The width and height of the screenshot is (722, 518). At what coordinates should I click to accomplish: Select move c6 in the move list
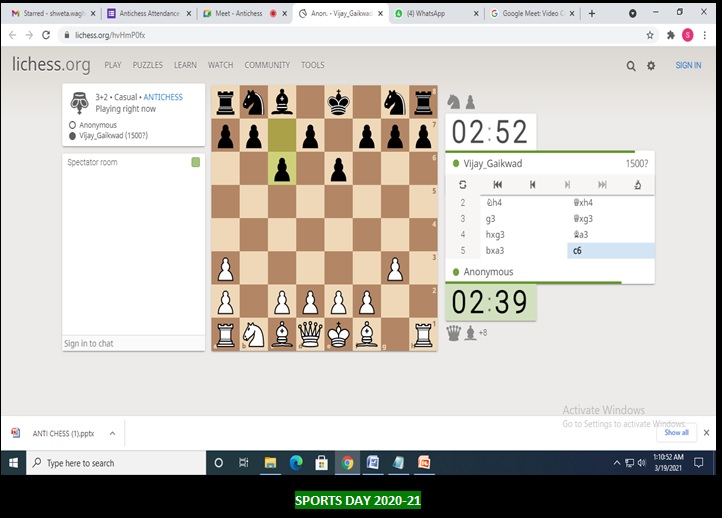pyautogui.click(x=611, y=250)
